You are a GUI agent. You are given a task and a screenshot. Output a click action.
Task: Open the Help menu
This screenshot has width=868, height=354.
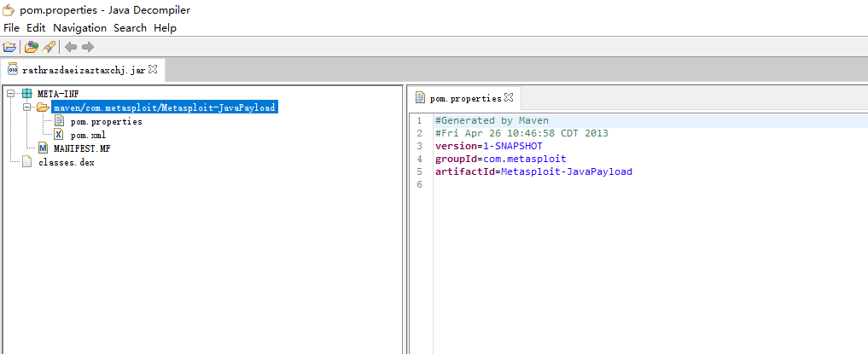165,27
